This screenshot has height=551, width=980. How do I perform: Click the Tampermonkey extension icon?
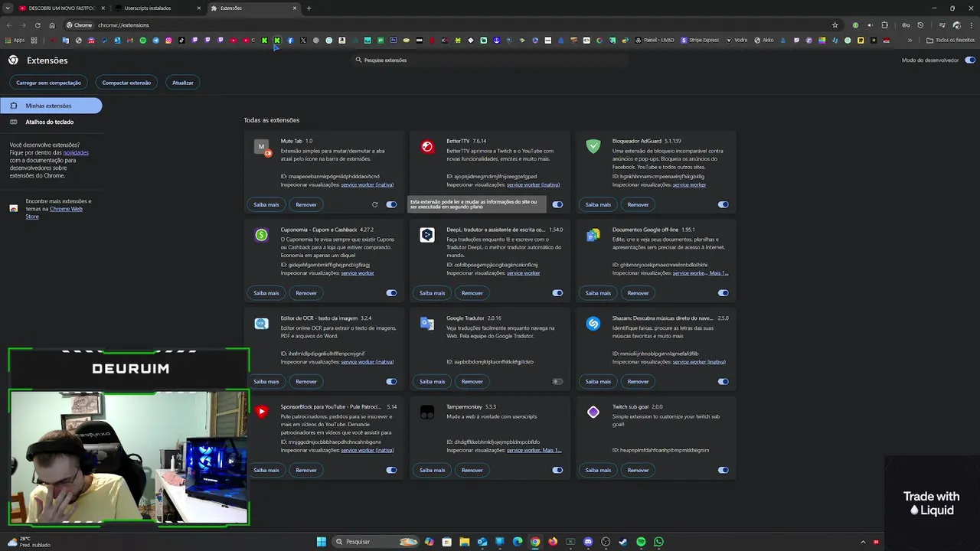coord(427,412)
